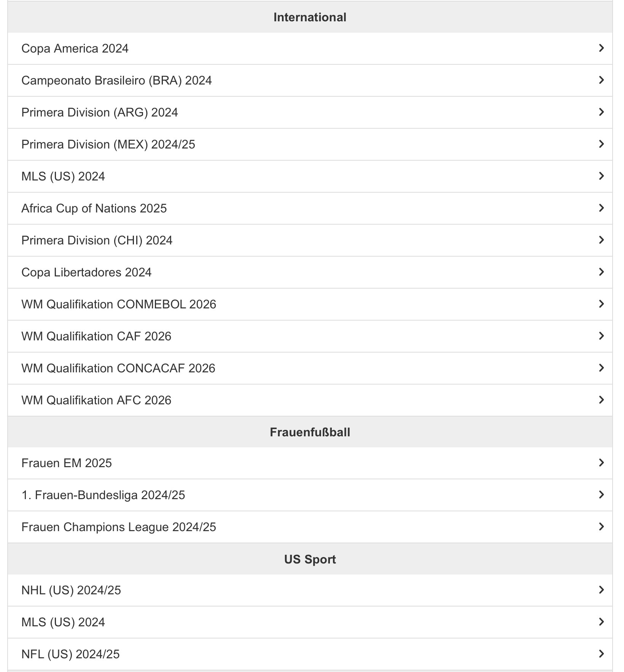Click the arrow icon for Campeonato Brasileiro
The image size is (624, 672).
601,80
